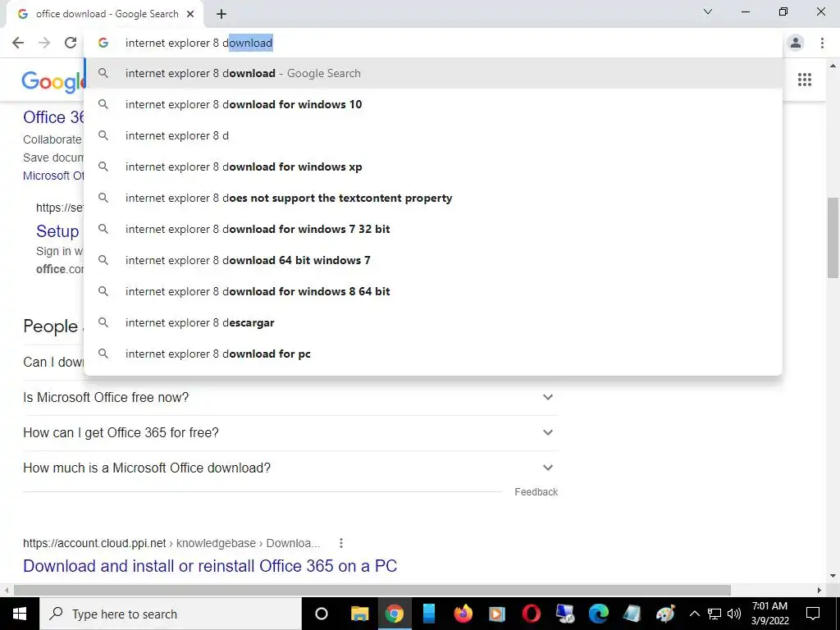840x630 pixels.
Task: Open the clock showing 7:01 AM
Action: pyautogui.click(x=769, y=614)
